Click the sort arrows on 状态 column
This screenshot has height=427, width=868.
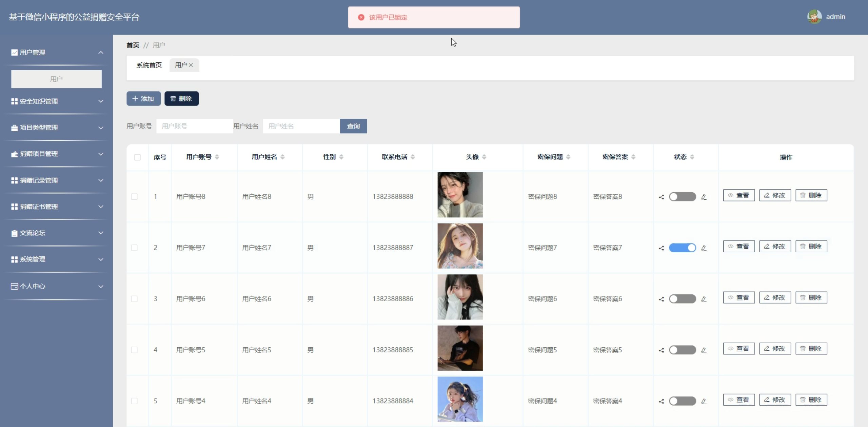coord(692,157)
